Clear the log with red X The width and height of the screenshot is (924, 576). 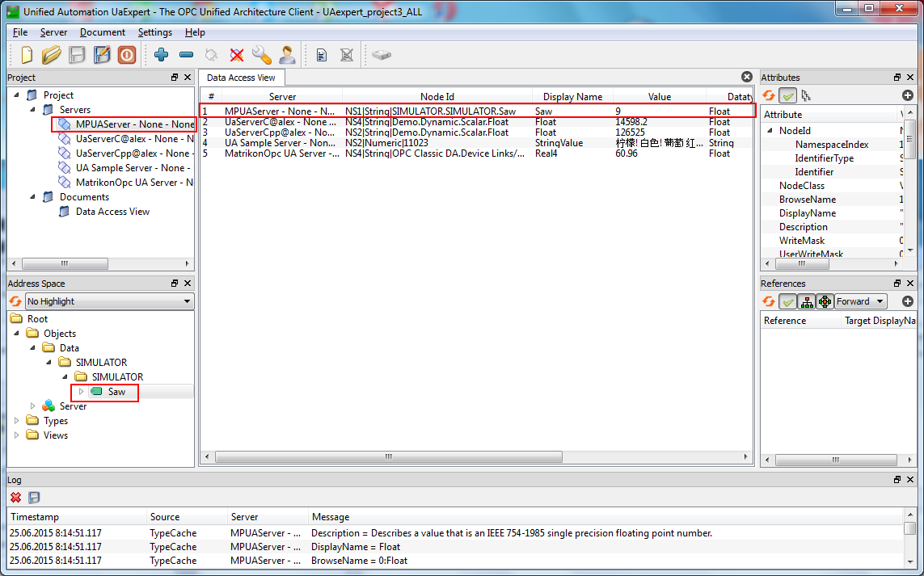[x=16, y=498]
